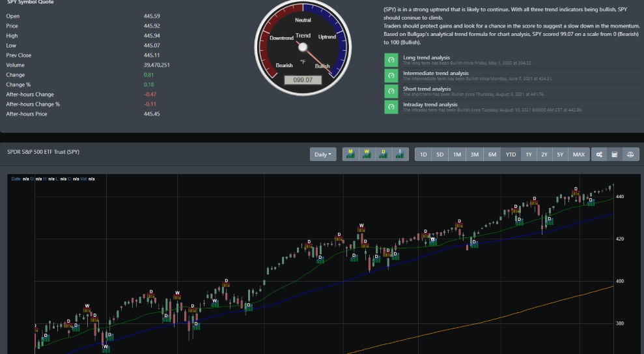This screenshot has height=354, width=644.
Task: Click the trend gauge score readout 099.07
Action: (x=302, y=80)
